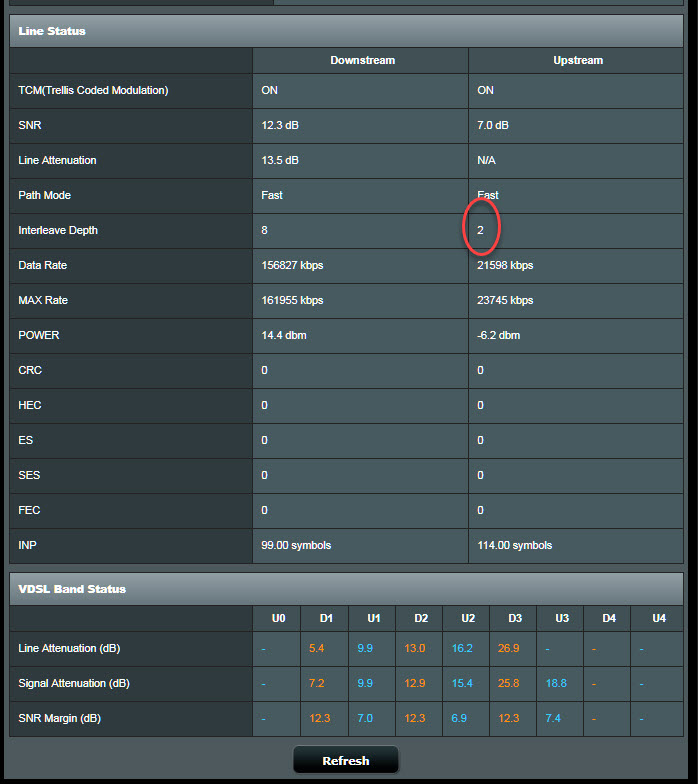
Task: Click the Signal Attenuation (dB) row label
Action: [x=74, y=684]
